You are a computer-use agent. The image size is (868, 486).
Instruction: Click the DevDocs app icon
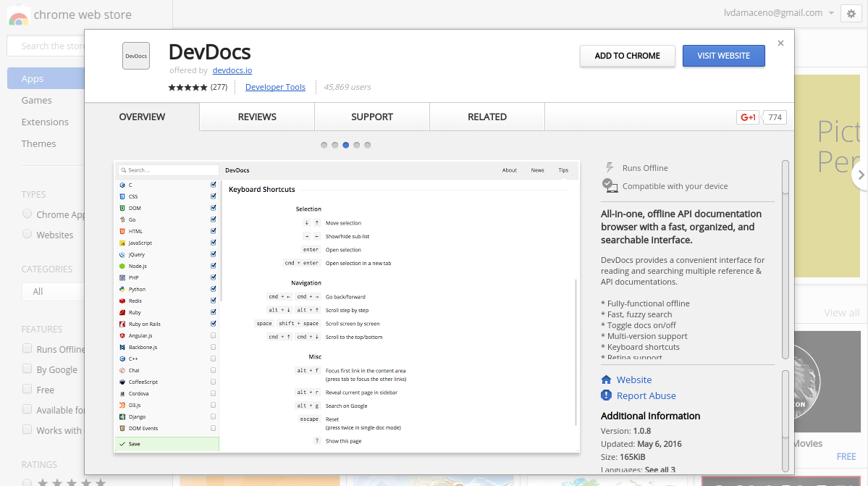tap(135, 56)
